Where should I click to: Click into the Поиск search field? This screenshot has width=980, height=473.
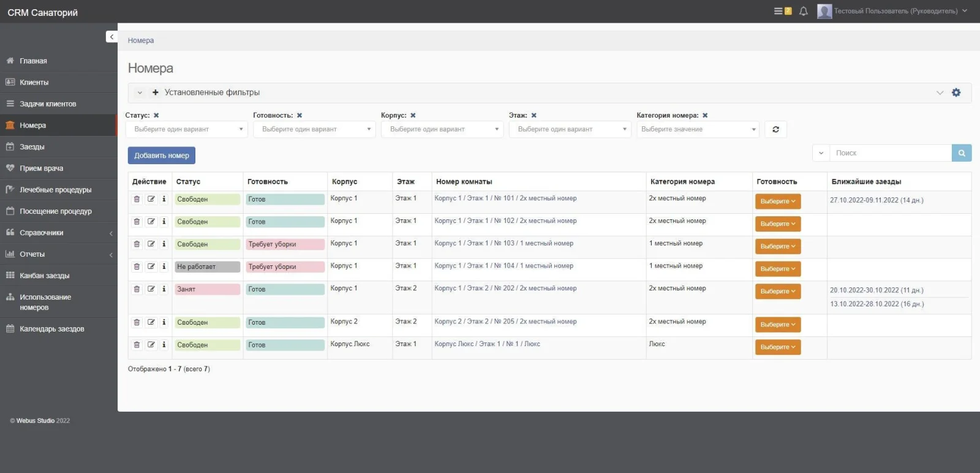[x=890, y=153]
